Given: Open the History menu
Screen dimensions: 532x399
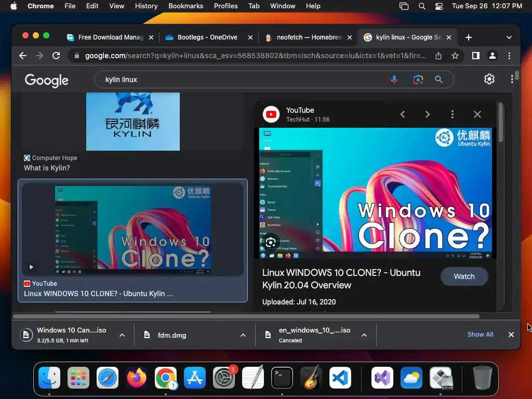Looking at the screenshot, I should click(x=146, y=6).
